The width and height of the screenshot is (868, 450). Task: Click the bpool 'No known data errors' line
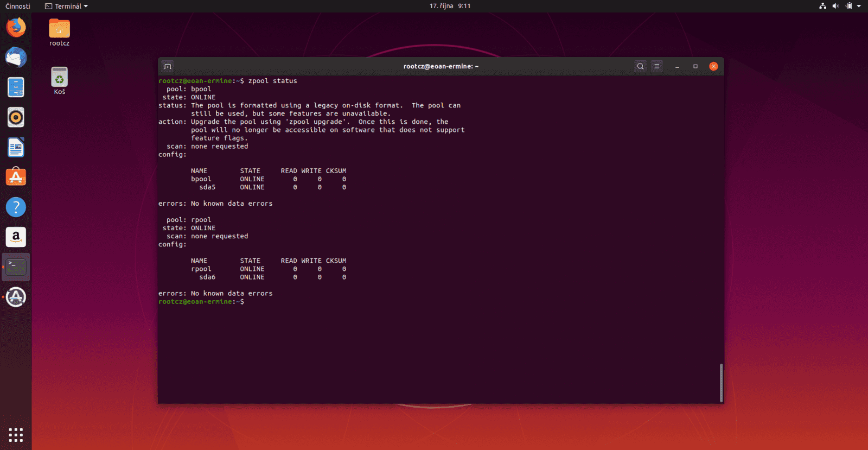[x=215, y=204]
